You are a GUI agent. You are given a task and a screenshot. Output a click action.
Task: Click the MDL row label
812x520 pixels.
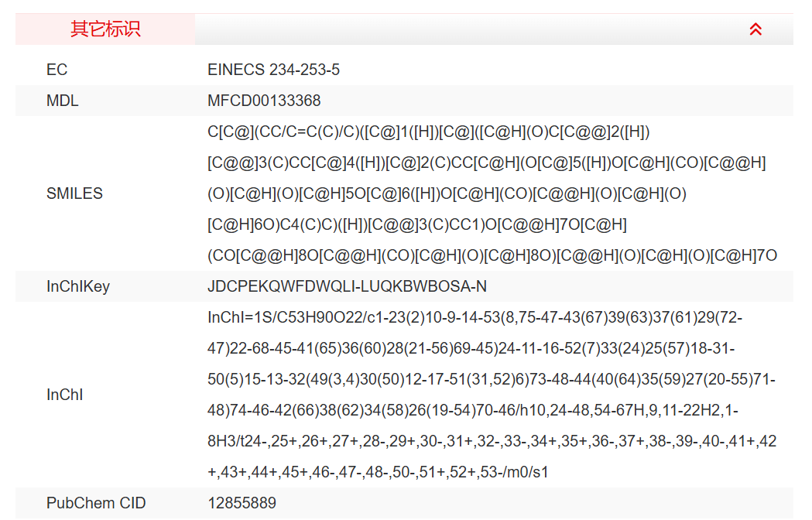coord(63,101)
